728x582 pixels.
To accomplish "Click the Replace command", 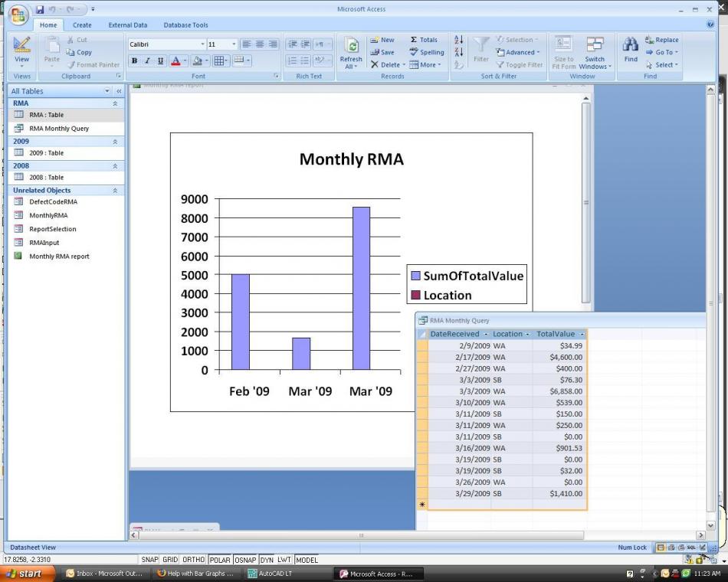I will (661, 40).
